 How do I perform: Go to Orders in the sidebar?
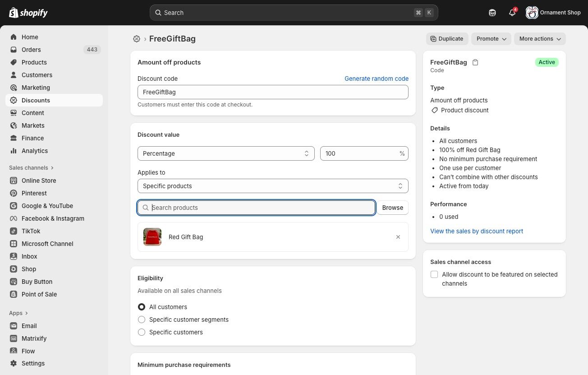(x=31, y=50)
